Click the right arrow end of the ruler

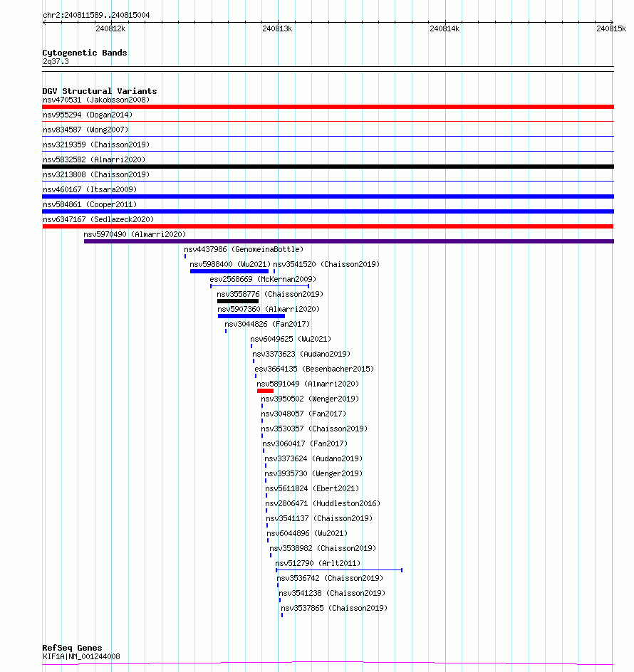click(x=612, y=22)
